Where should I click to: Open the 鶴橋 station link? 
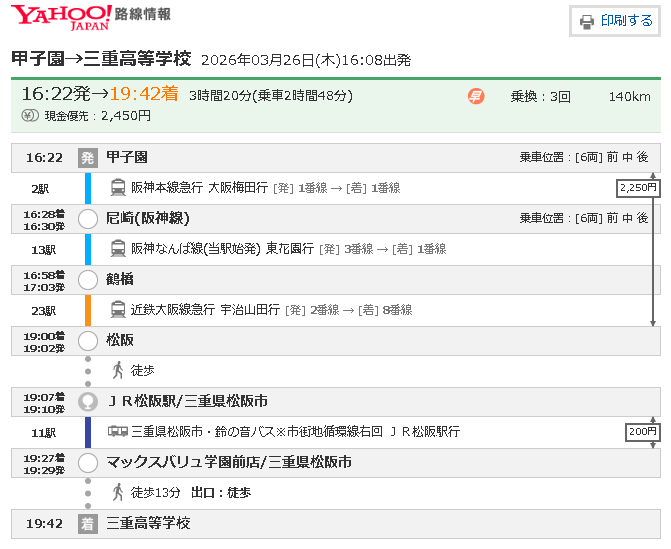[x=120, y=279]
